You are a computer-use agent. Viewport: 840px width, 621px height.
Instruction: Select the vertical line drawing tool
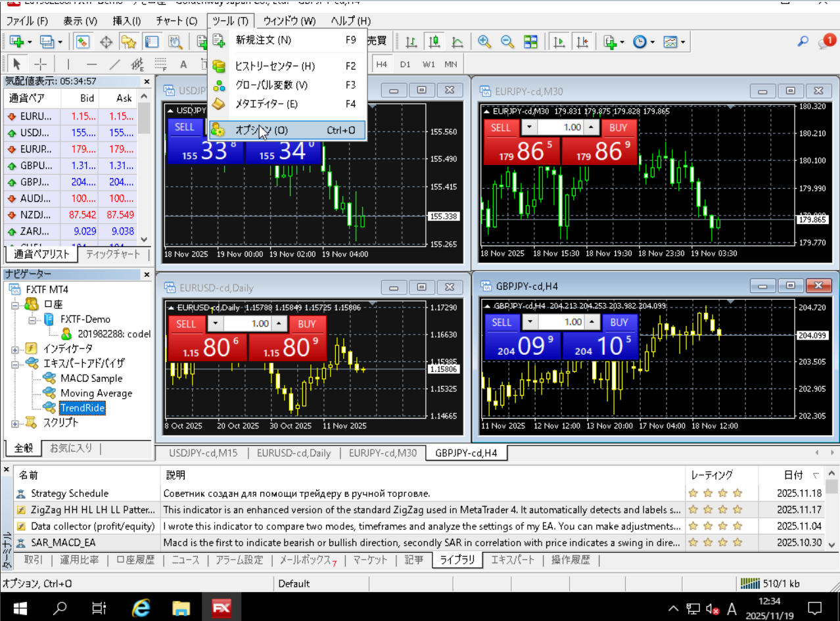click(68, 64)
